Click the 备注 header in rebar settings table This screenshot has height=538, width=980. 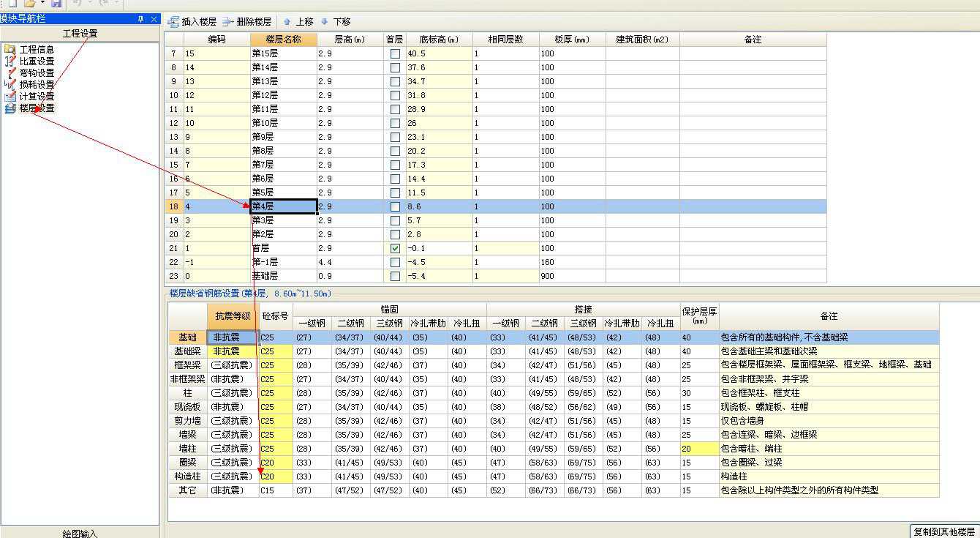tap(829, 316)
